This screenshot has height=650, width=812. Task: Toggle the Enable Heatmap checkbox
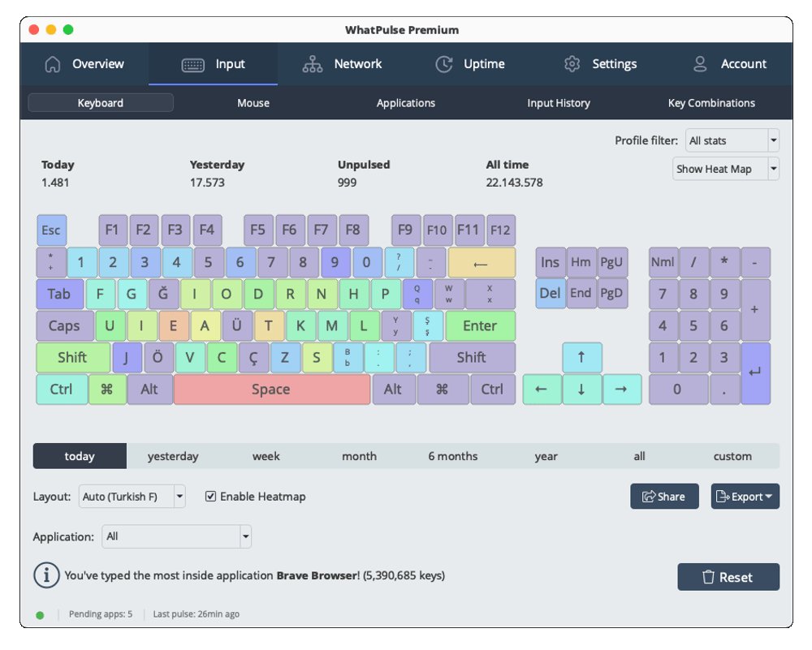pyautogui.click(x=210, y=497)
